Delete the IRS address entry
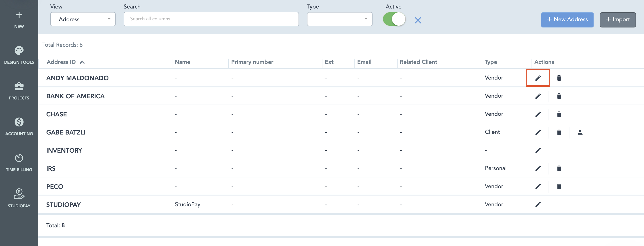This screenshot has width=644, height=246. tap(559, 168)
